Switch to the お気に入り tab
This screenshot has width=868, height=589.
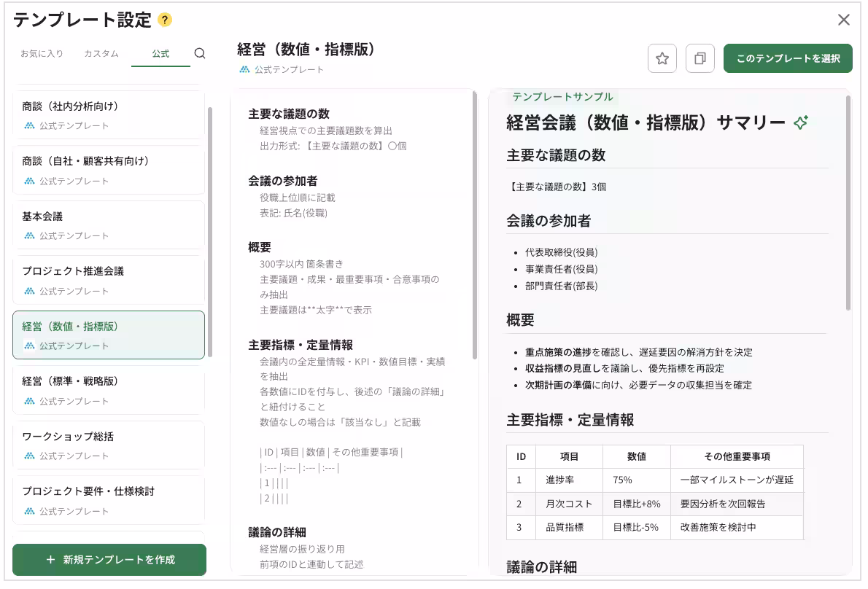pos(41,54)
